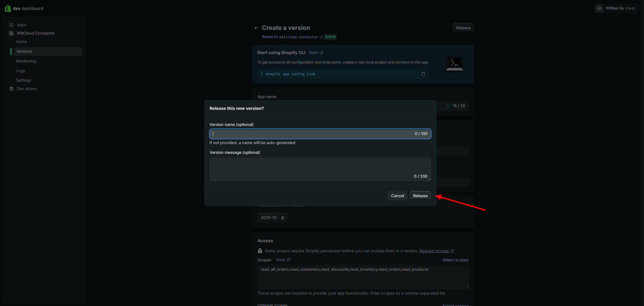The width and height of the screenshot is (644, 306).
Task: Focus the Version name input field
Action: 320,134
